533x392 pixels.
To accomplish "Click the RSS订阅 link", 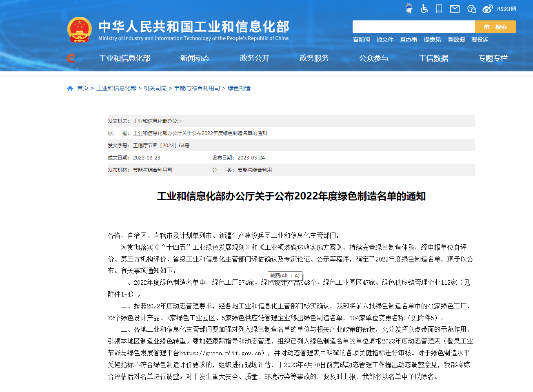I will pos(506,9).
